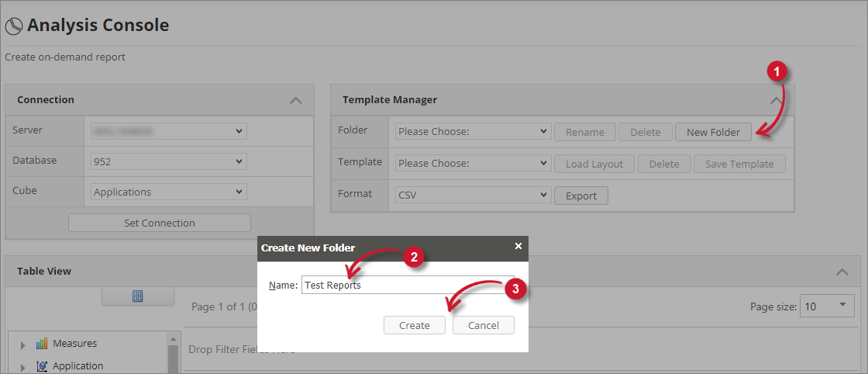Click the Save Template button

pos(739,164)
